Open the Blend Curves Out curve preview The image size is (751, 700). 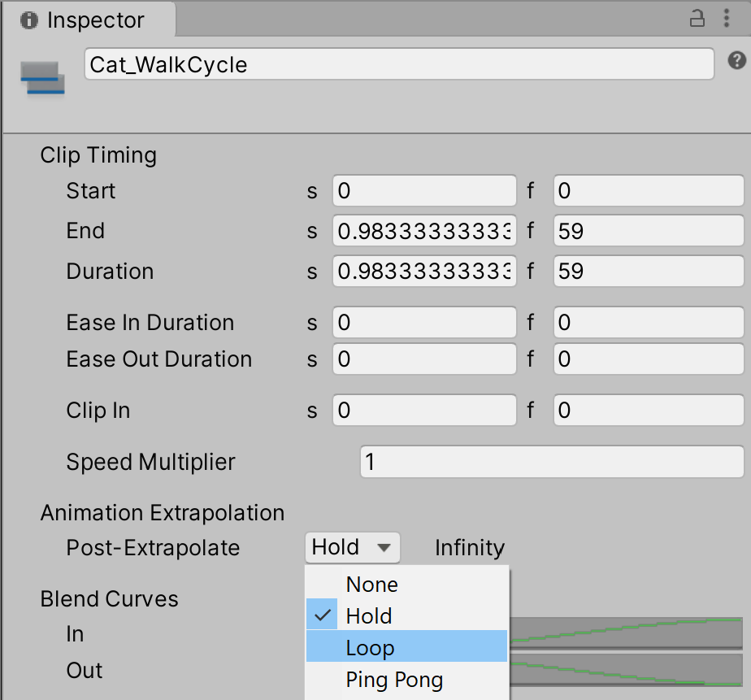click(x=626, y=671)
